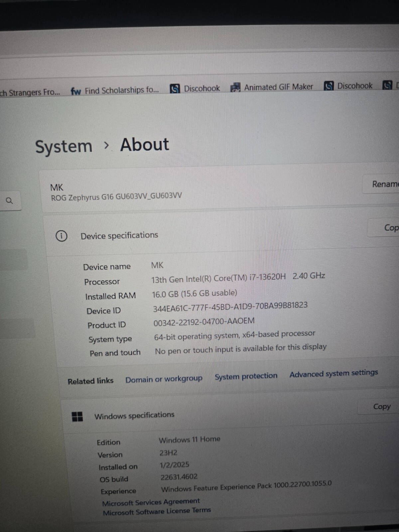This screenshot has height=532, width=399.
Task: Click the Windows Feature Experience Pack text
Action: pyautogui.click(x=246, y=486)
